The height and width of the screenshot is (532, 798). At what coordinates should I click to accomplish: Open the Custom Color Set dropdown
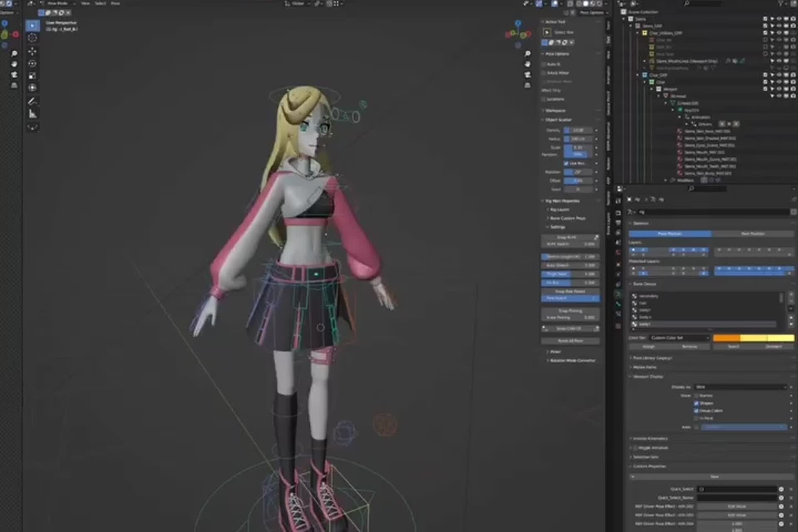(680, 338)
